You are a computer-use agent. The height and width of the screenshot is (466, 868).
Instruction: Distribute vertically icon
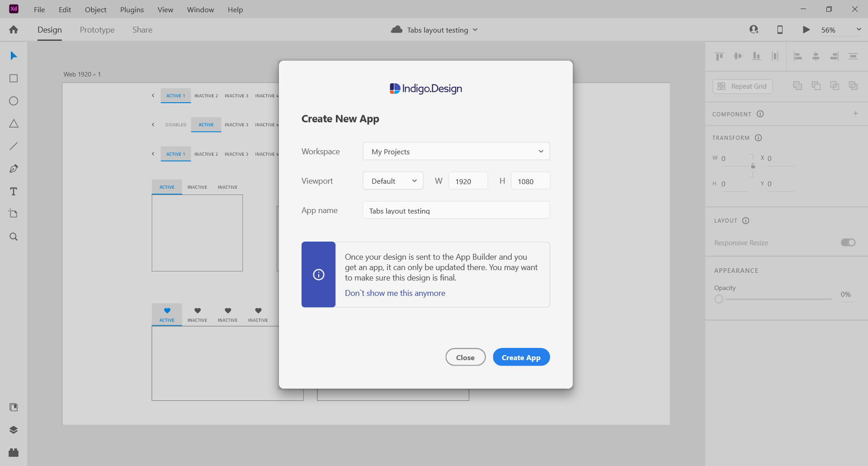click(x=853, y=56)
